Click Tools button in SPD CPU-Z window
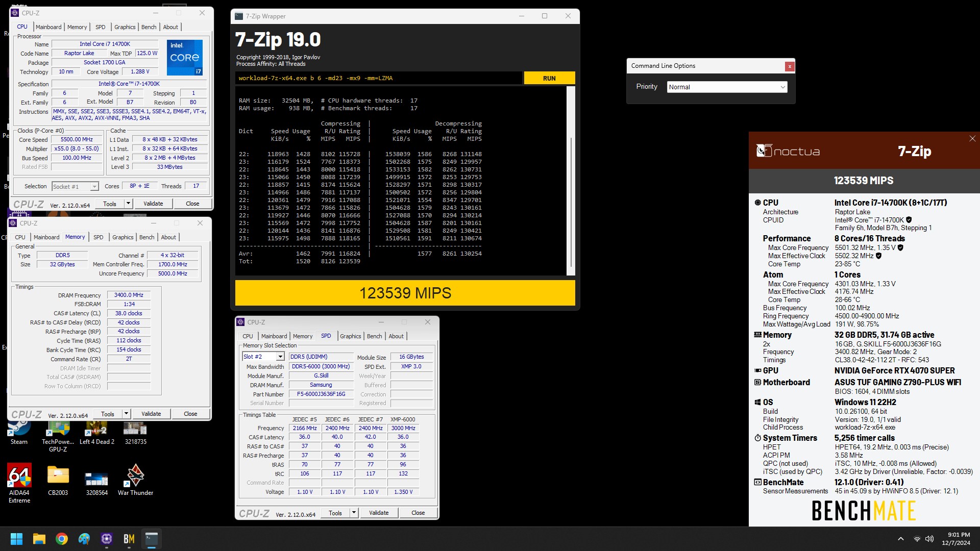 pos(335,513)
